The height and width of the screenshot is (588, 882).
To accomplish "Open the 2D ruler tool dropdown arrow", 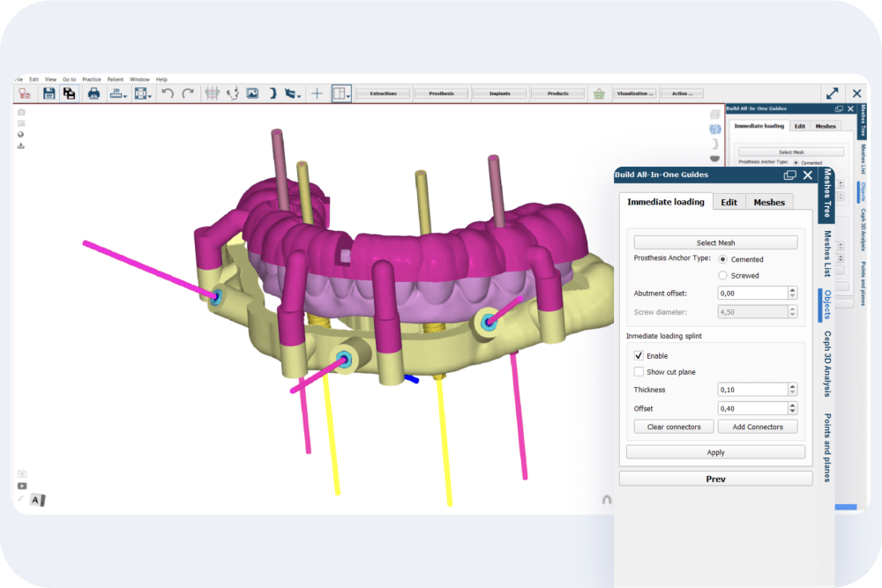I will click(x=125, y=96).
